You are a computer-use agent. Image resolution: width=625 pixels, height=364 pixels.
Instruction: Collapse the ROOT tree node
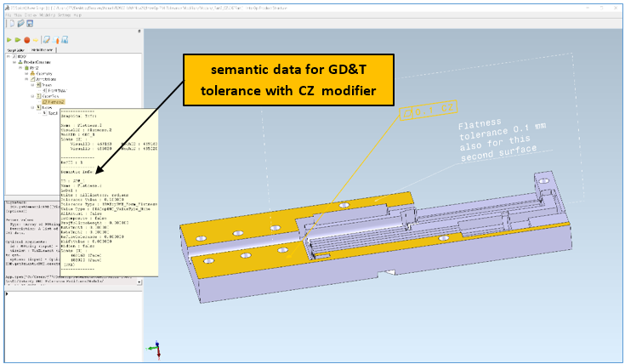pos(8,56)
